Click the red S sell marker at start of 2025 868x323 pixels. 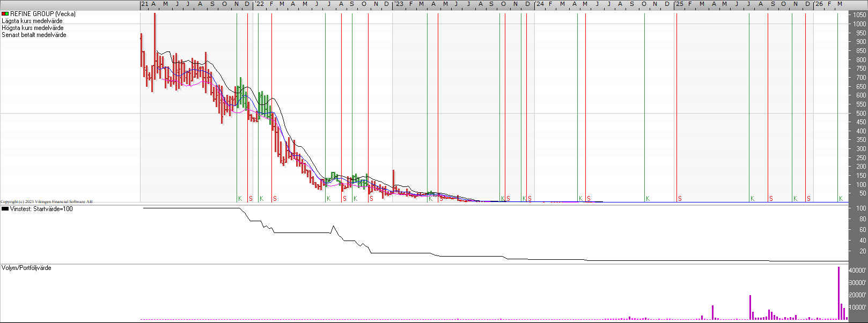click(x=680, y=199)
